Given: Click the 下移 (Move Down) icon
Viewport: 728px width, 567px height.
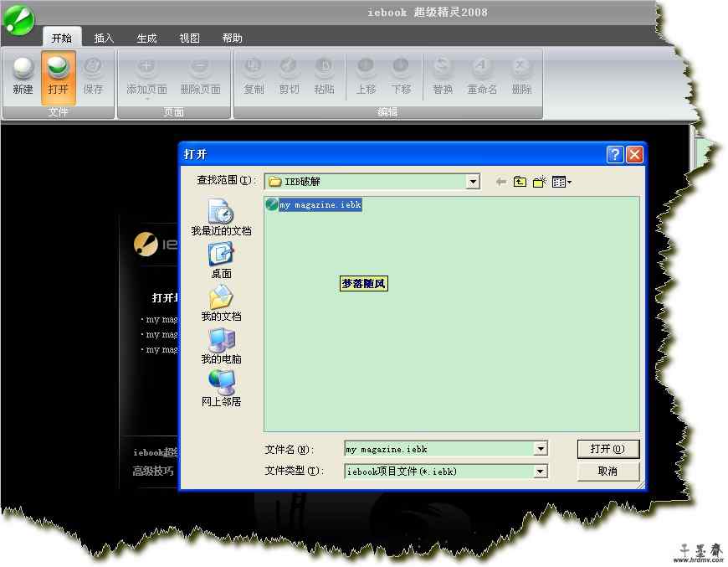Looking at the screenshot, I should (x=401, y=75).
